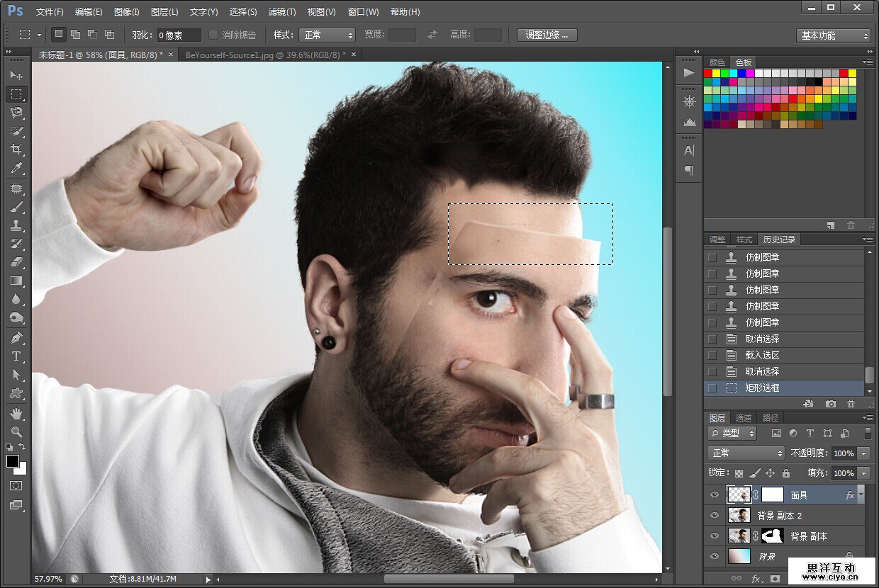Open the layer blend mode 正常 dropdown
Viewport: 879px width, 588px height.
pyautogui.click(x=745, y=453)
